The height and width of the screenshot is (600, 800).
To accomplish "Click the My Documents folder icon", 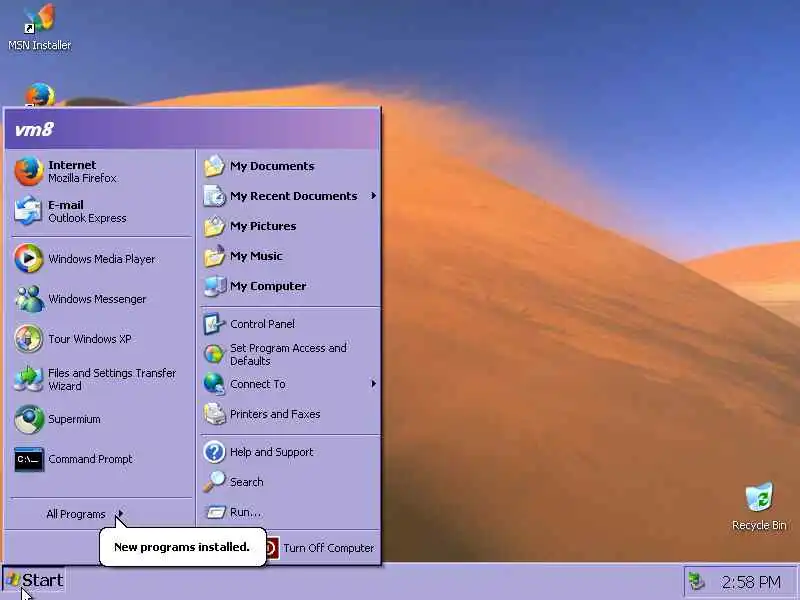I will (214, 166).
